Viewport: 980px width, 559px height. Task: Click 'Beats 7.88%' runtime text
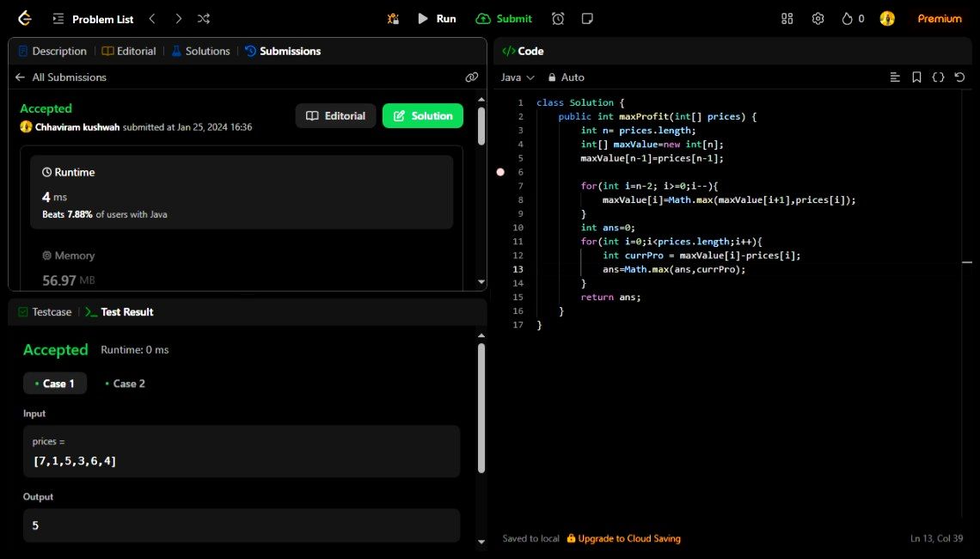pyautogui.click(x=68, y=214)
